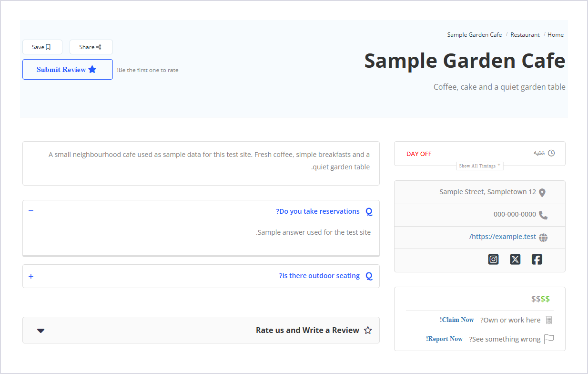Collapse the reservations question with minus icon
This screenshot has width=588, height=374.
tap(31, 210)
